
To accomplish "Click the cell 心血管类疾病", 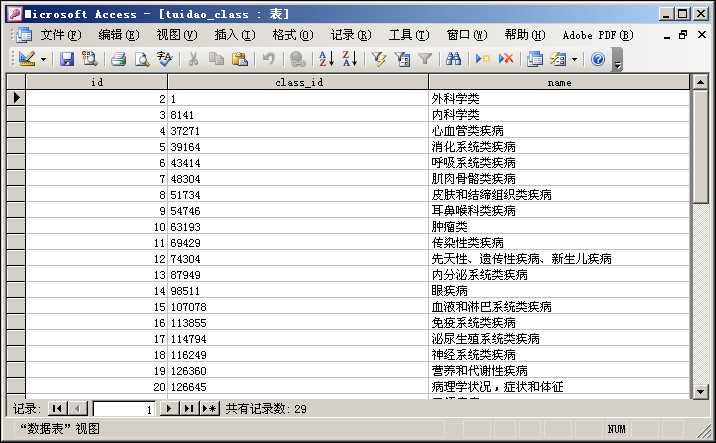I will pyautogui.click(x=559, y=131).
